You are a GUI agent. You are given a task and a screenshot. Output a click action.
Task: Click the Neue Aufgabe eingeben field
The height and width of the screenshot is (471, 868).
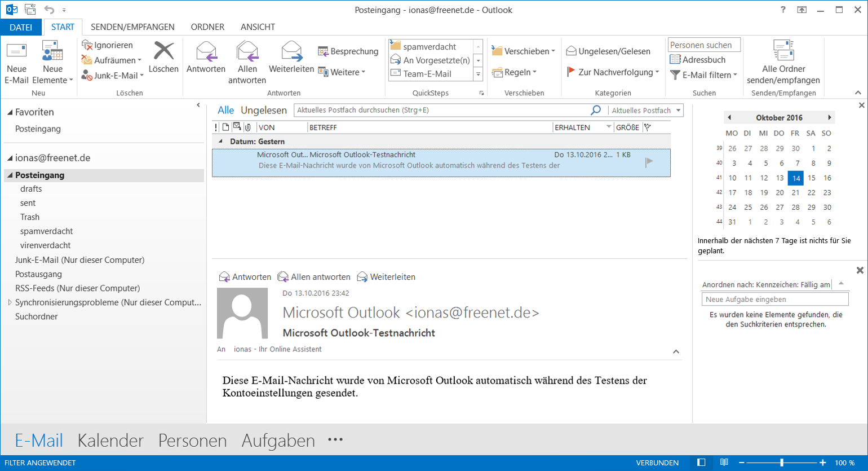(774, 300)
